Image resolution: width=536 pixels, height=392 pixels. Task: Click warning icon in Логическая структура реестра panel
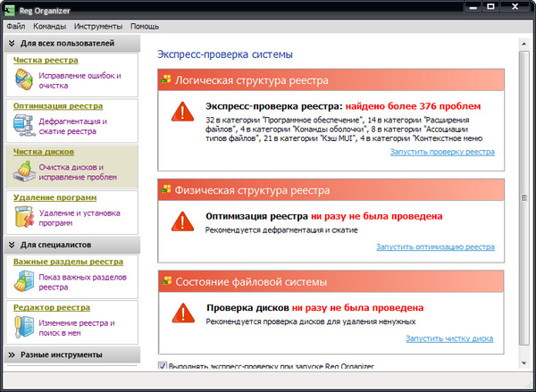(183, 112)
